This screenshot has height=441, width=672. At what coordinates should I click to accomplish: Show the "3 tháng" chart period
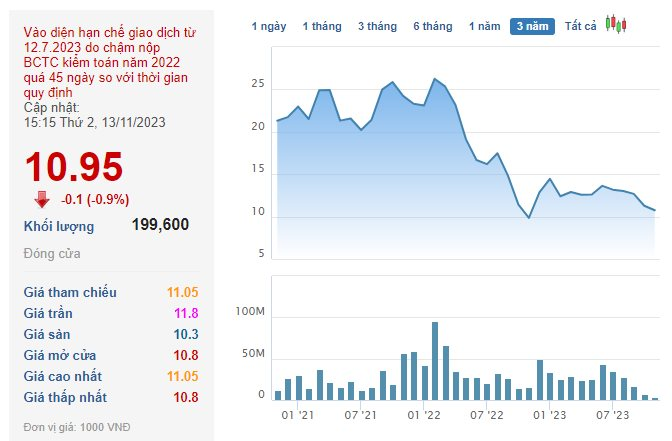point(377,26)
